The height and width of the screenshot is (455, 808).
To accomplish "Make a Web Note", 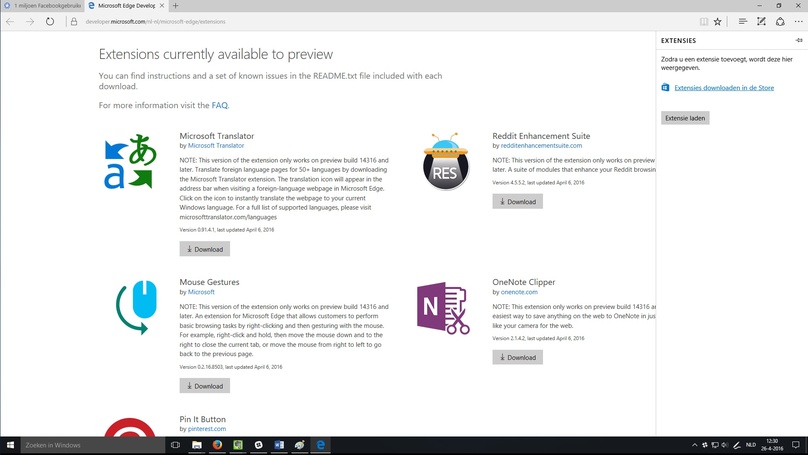I will coord(761,22).
